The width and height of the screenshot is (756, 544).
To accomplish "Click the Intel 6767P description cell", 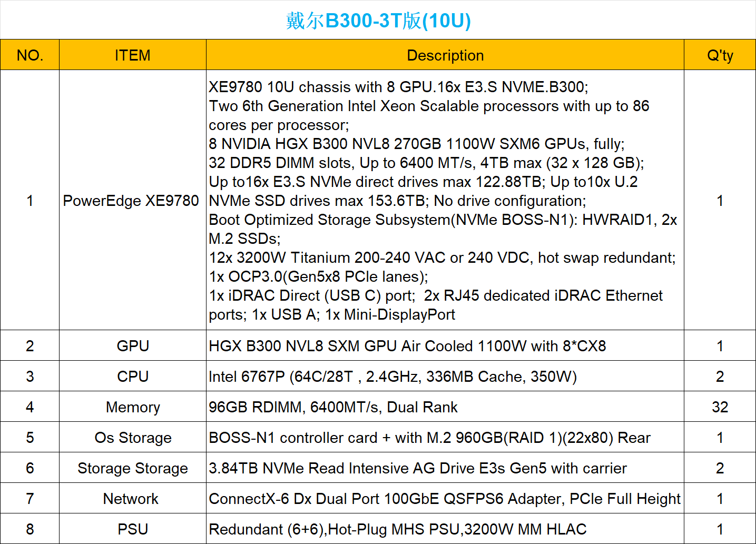I will [x=445, y=376].
